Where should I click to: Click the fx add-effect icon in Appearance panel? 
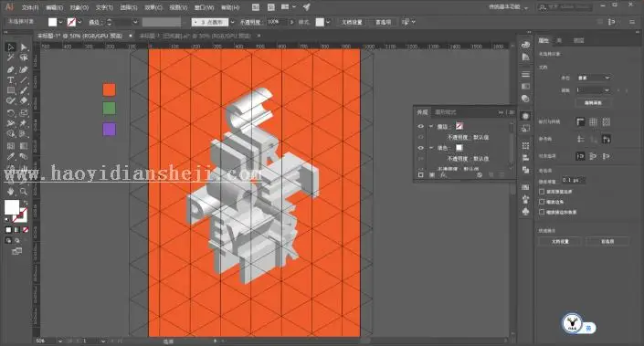coord(443,175)
